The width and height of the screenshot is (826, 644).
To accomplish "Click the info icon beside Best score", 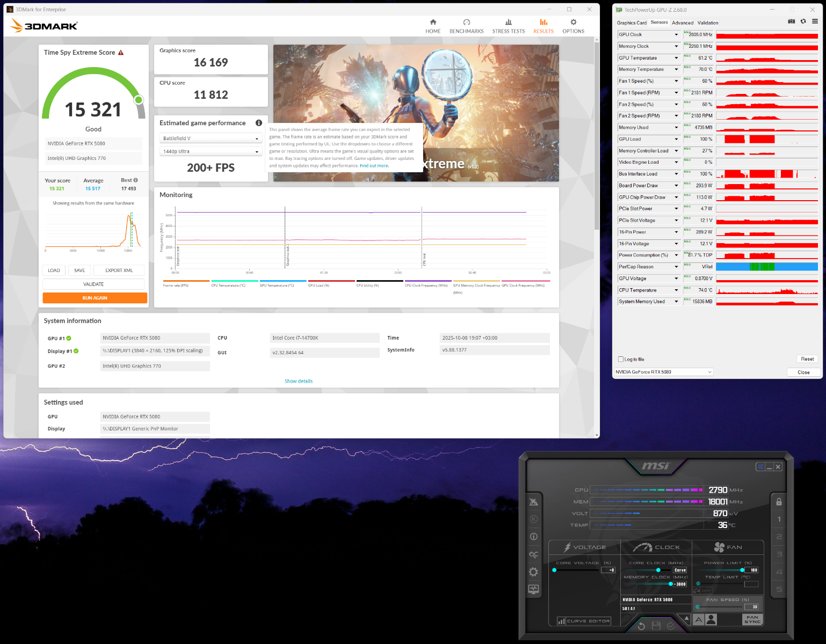I will click(136, 180).
